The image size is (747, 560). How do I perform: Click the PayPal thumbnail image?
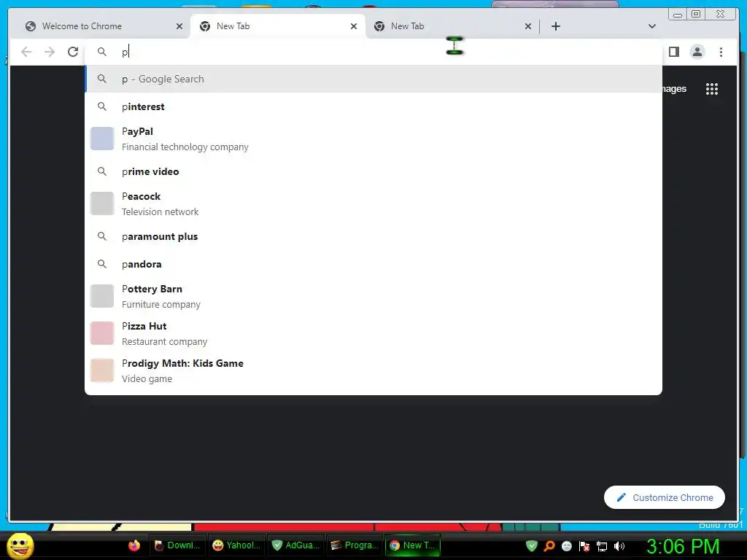click(102, 139)
